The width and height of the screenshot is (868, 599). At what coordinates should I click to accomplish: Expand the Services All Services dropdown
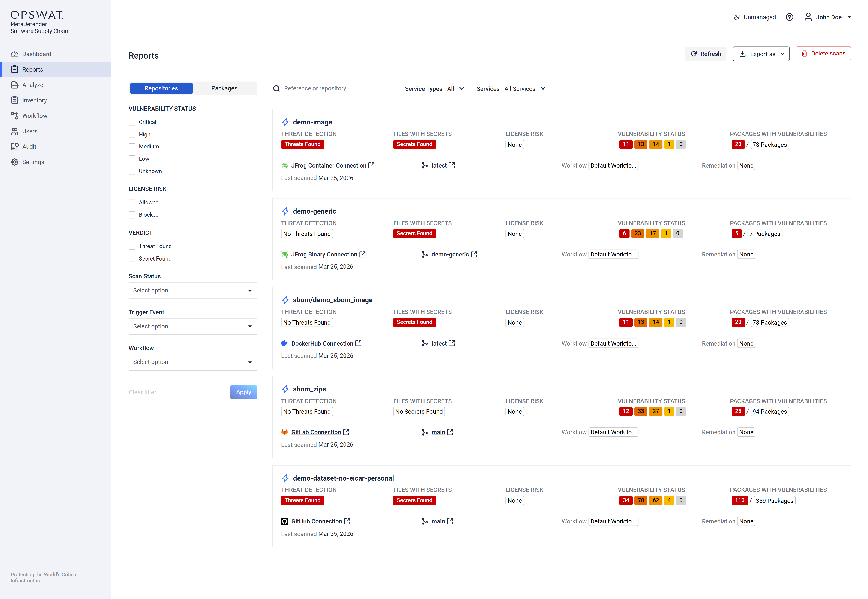[524, 88]
